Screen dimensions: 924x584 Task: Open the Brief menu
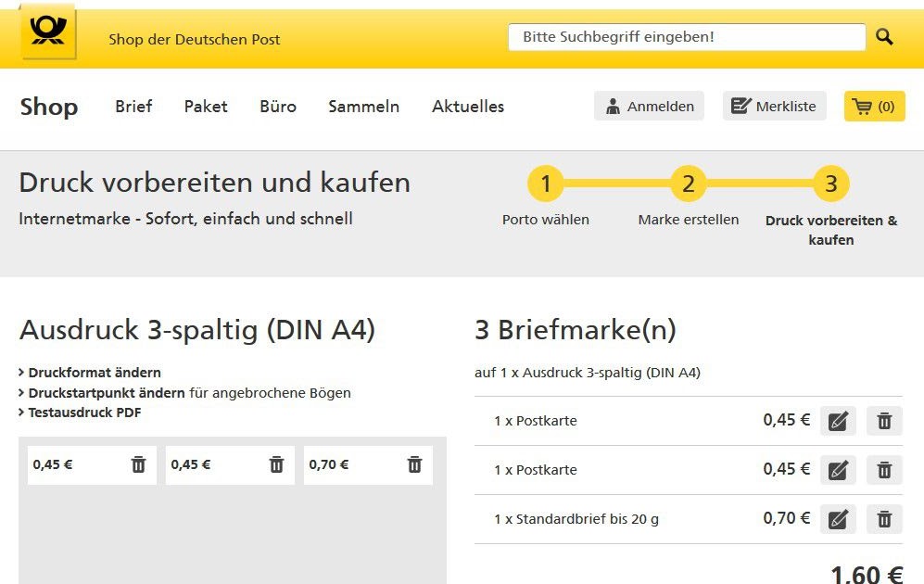[x=133, y=106]
